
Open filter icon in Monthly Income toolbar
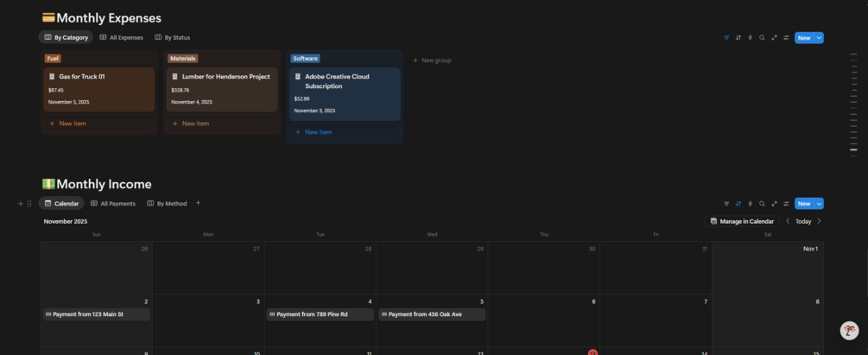click(726, 204)
